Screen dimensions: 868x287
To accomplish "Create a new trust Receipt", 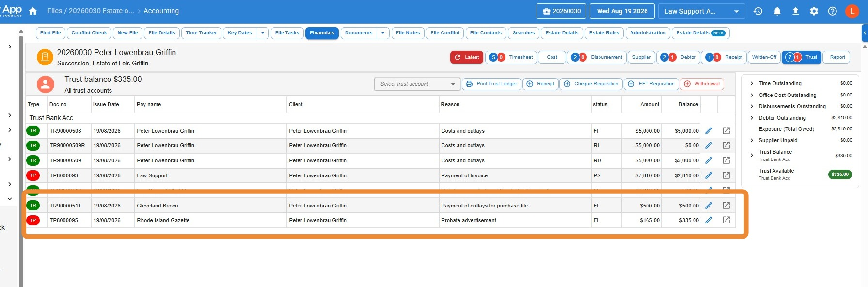I will click(x=540, y=84).
